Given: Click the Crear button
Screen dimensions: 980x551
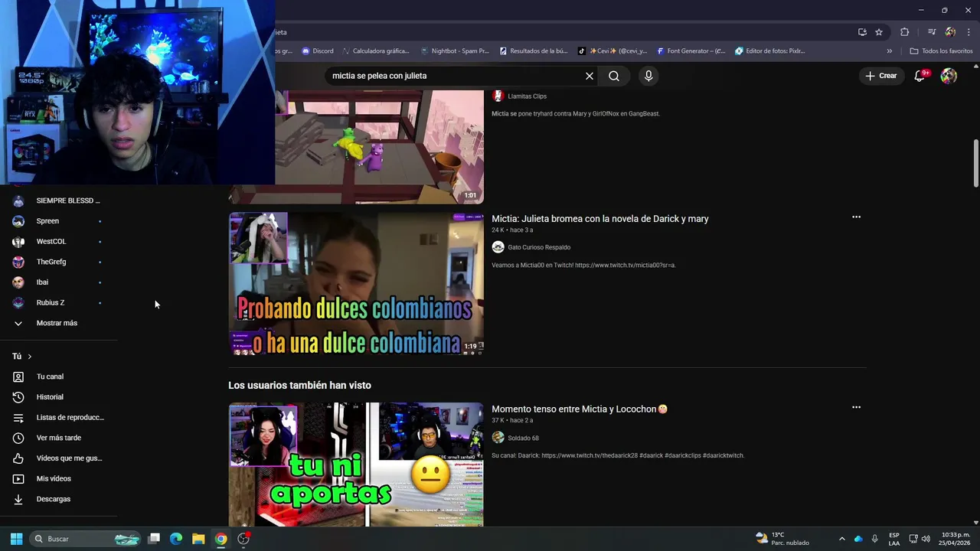Looking at the screenshot, I should coord(881,76).
